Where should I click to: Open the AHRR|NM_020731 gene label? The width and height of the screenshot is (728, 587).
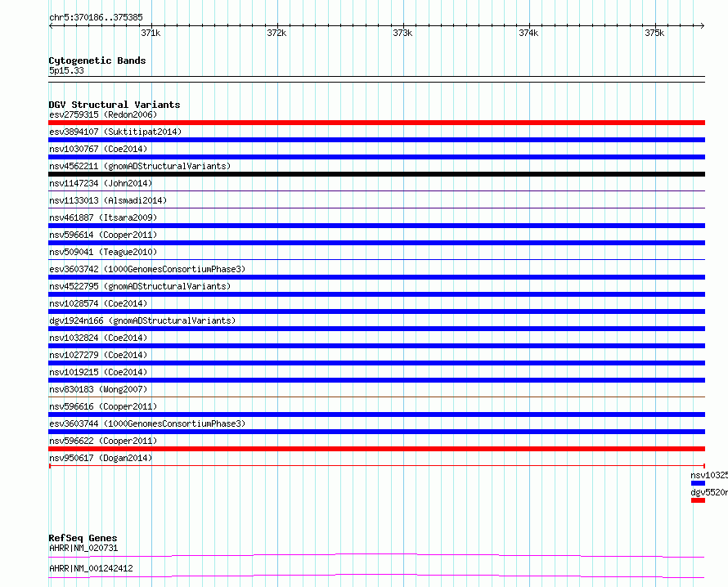[x=83, y=548]
